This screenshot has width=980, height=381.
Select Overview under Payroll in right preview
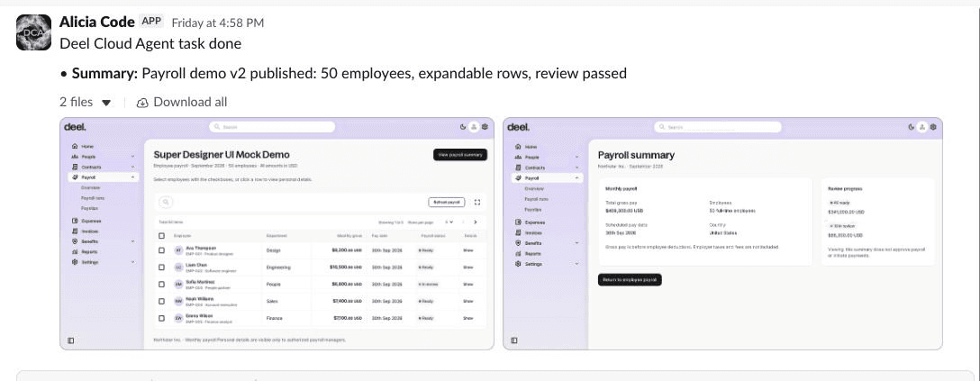click(x=534, y=188)
